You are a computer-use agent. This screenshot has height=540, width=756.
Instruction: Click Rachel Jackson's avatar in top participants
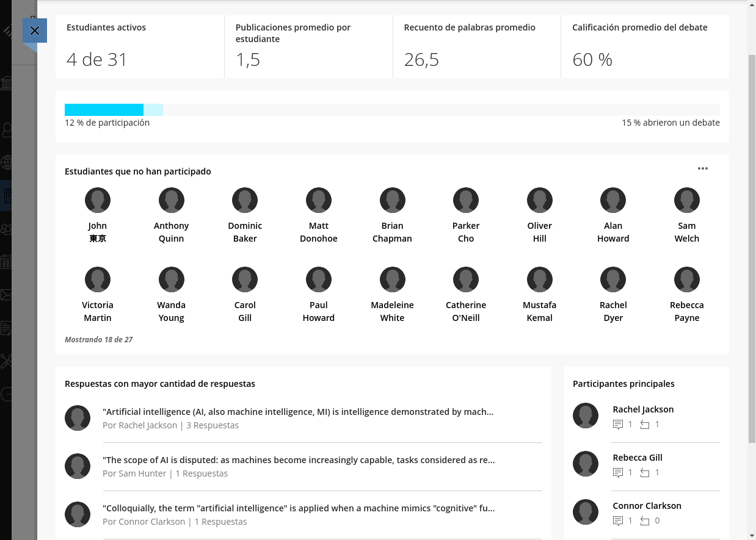(586, 416)
